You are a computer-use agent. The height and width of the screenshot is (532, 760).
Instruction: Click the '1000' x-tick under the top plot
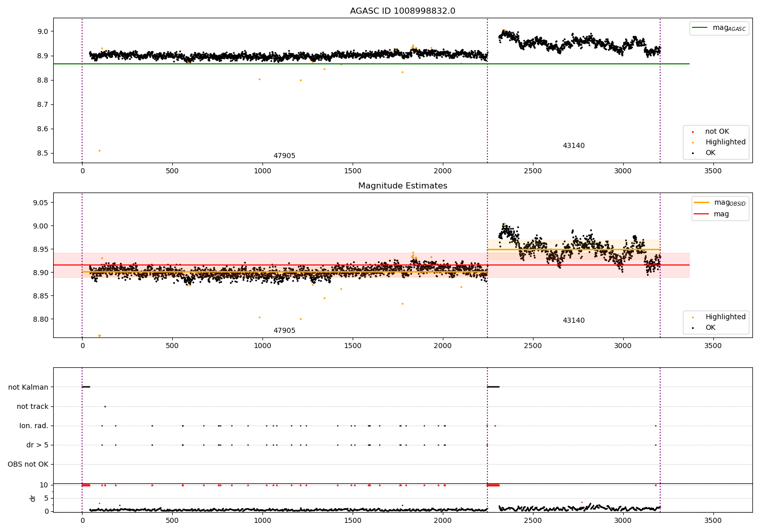(262, 171)
